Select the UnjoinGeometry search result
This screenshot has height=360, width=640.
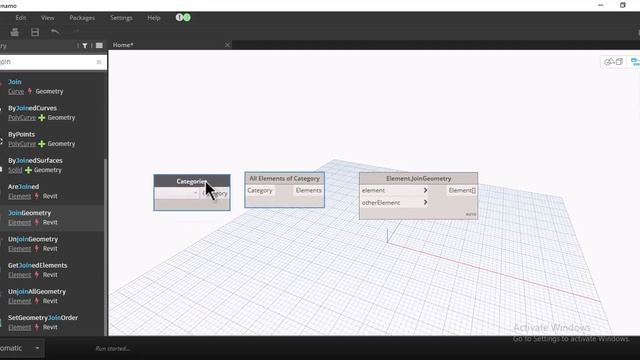[53, 244]
